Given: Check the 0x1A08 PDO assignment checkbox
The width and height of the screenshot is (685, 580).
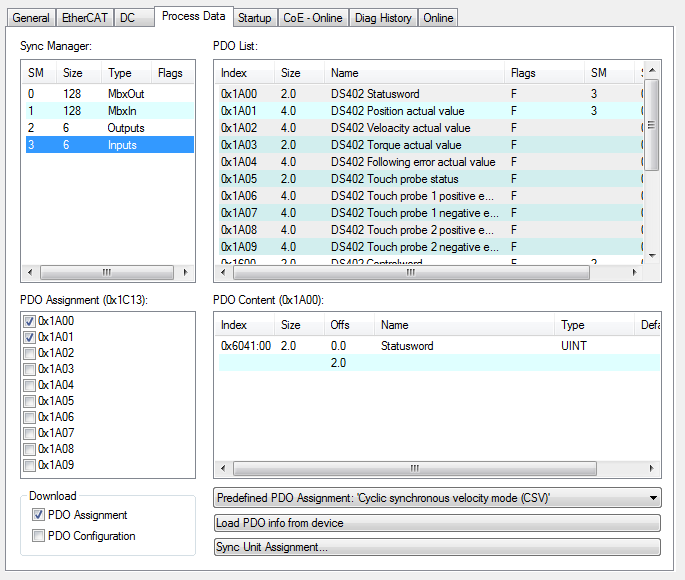Looking at the screenshot, I should pyautogui.click(x=29, y=449).
